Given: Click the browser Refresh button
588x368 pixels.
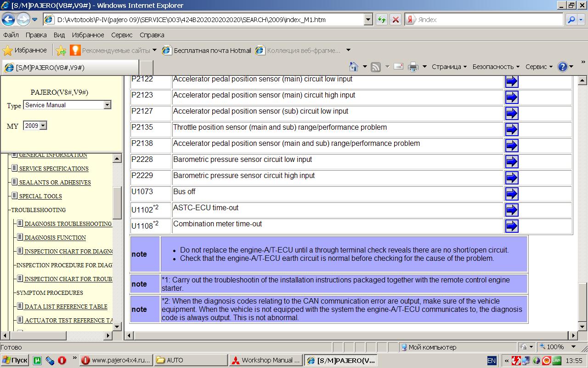Looking at the screenshot, I should 381,20.
